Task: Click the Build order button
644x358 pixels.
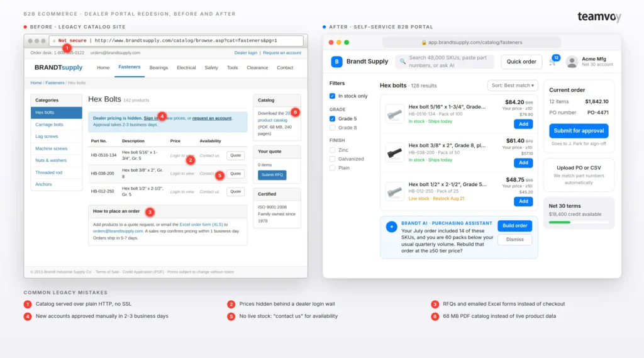Action: point(514,226)
